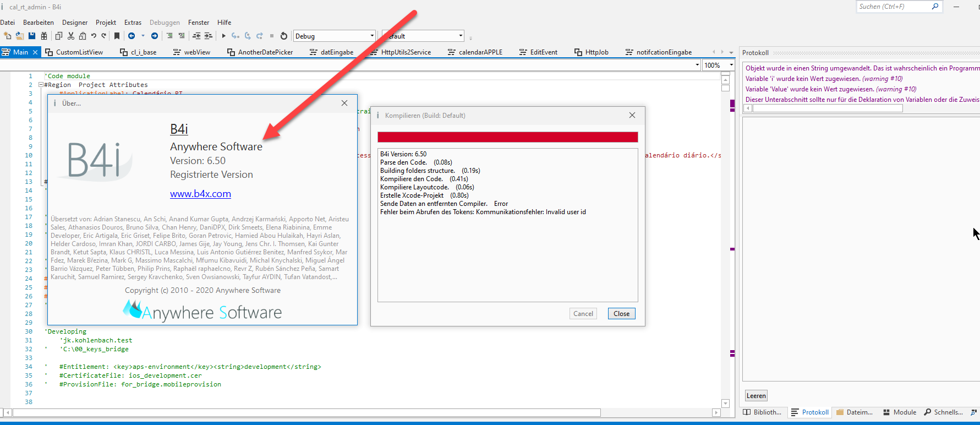The height and width of the screenshot is (425, 980).
Task: Click the gift box icon in the toolbar
Action: pos(44,36)
